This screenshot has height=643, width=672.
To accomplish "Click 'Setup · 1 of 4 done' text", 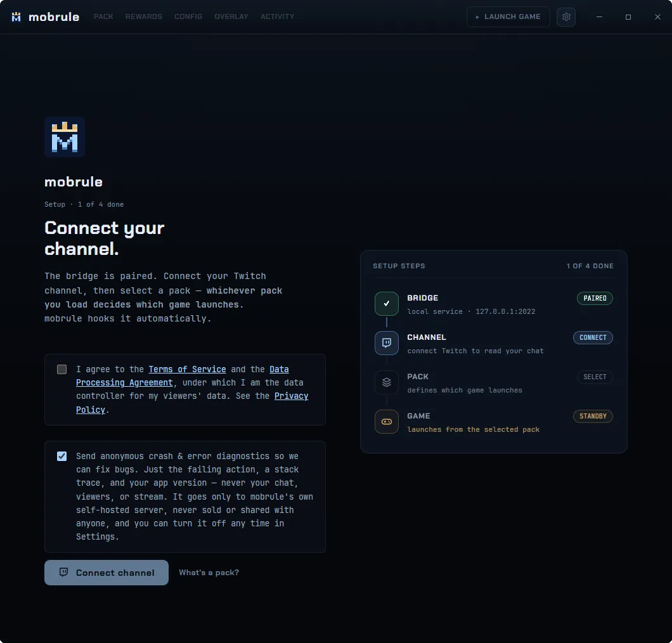I will pyautogui.click(x=84, y=204).
